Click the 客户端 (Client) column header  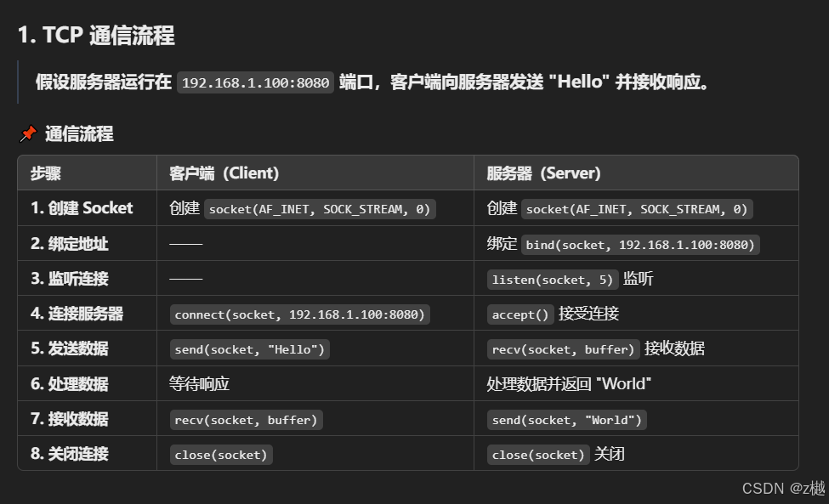coord(222,173)
